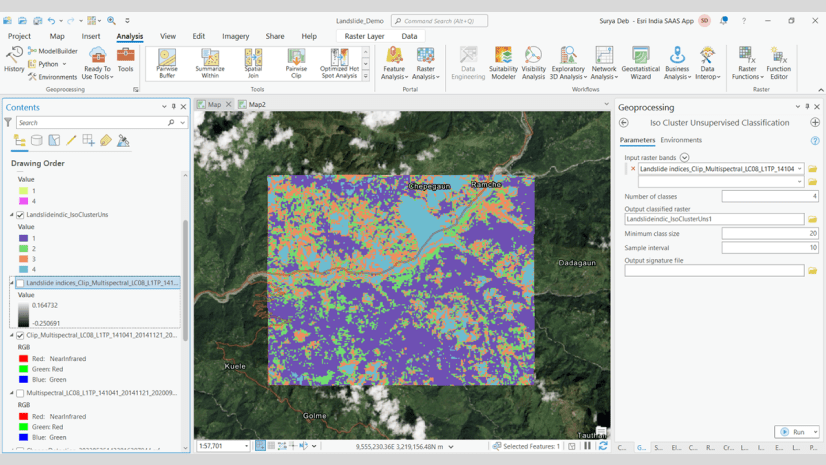826x465 pixels.
Task: Open the Project tab
Action: point(19,36)
